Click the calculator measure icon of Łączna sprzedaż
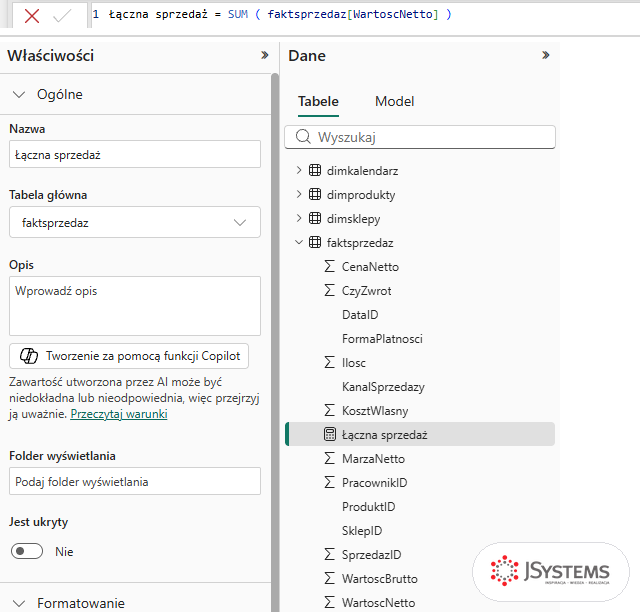640x612 pixels. tap(329, 434)
